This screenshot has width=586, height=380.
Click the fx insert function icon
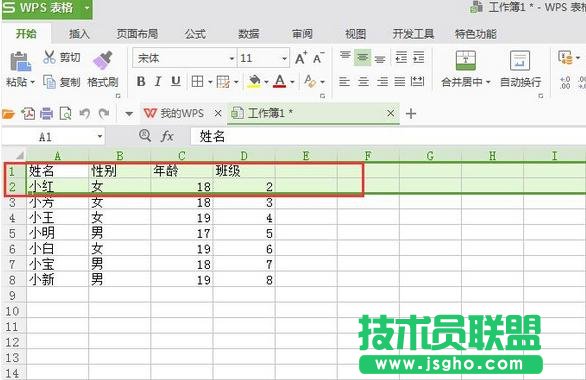click(x=167, y=136)
